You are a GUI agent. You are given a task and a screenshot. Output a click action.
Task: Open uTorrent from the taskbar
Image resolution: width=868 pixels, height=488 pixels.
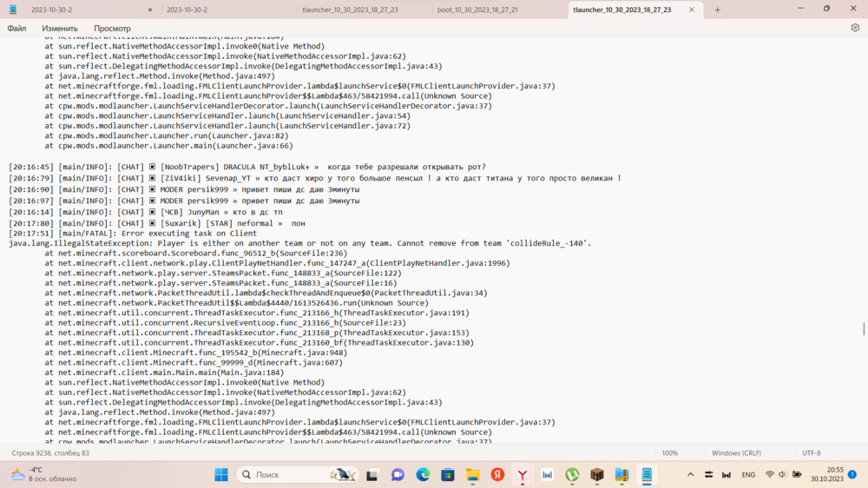(x=572, y=475)
